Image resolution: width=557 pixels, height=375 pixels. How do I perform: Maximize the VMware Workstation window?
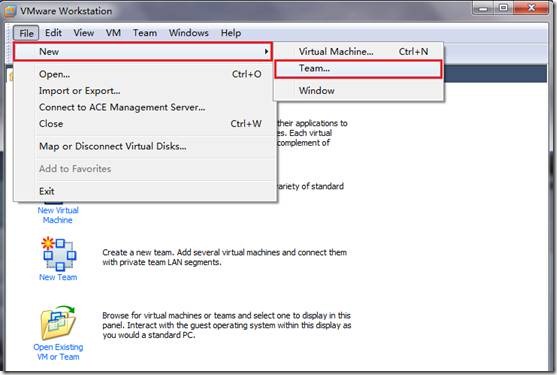(503, 8)
